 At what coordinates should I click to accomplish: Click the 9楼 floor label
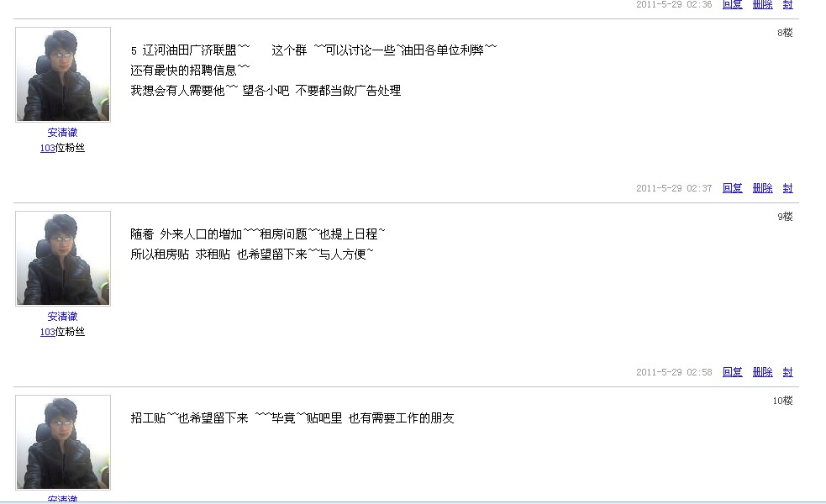[x=785, y=217]
